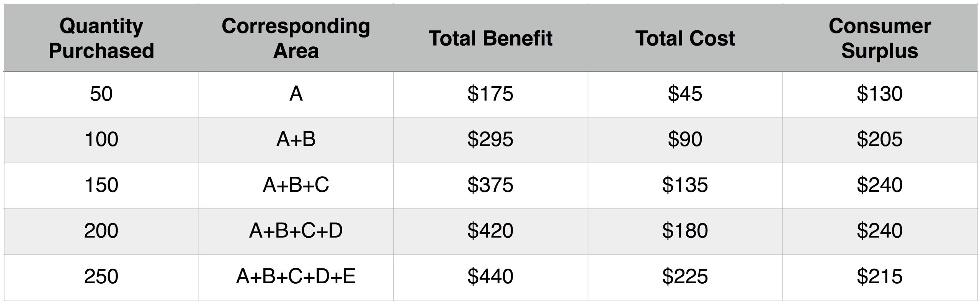Click the A+B+C area cell
The height and width of the screenshot is (304, 980).
(x=296, y=186)
